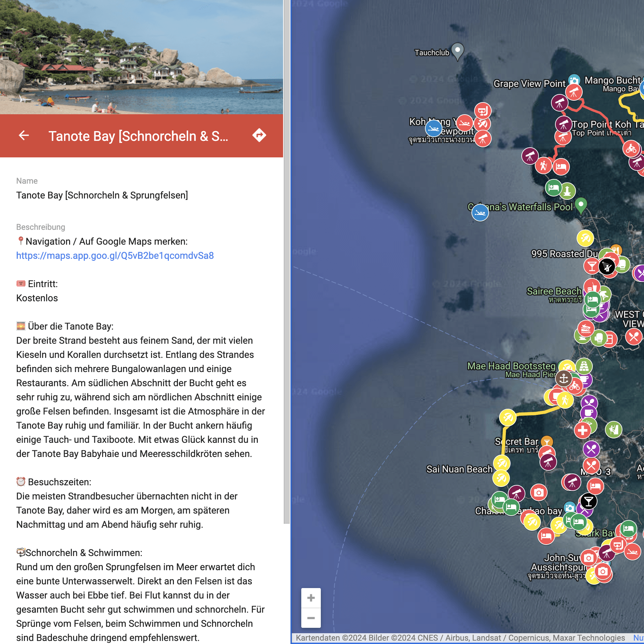This screenshot has width=644, height=644.
Task: Open directions to Tanote Bay
Action: pos(259,135)
